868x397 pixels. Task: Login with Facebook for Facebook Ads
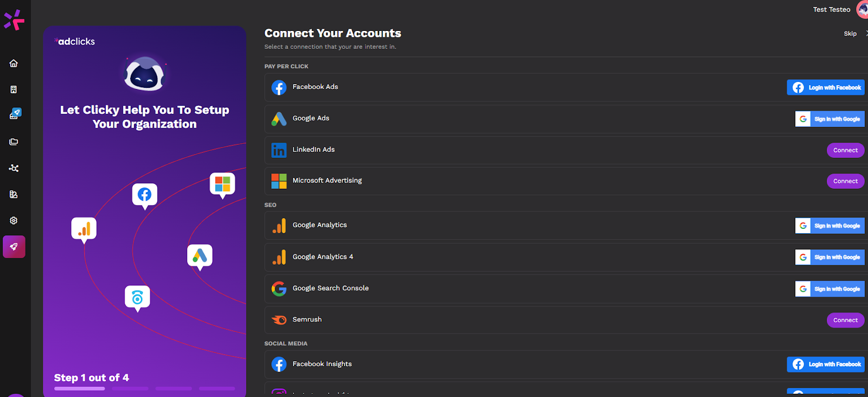pyautogui.click(x=825, y=87)
